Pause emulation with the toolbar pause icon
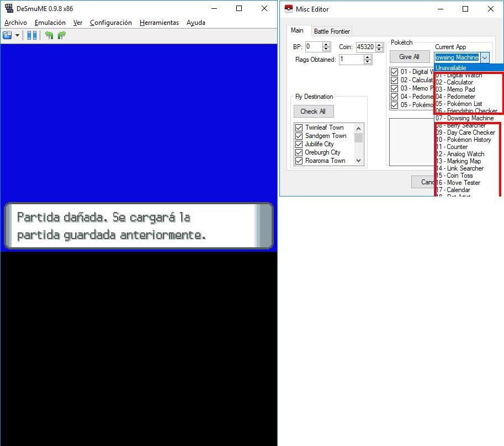 point(32,35)
